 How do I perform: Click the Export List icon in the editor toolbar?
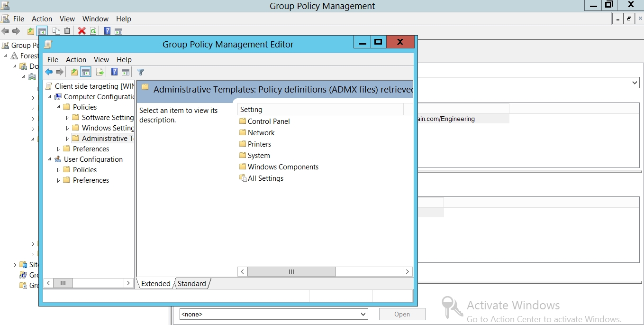click(100, 72)
